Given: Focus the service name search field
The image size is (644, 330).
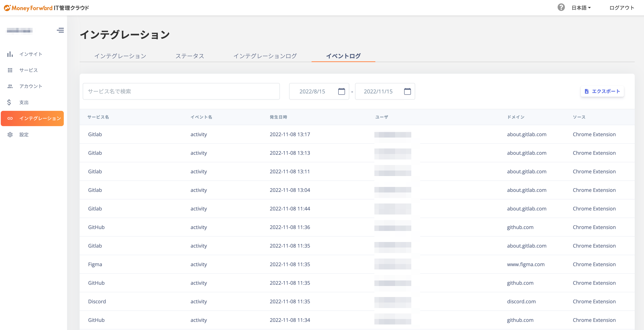Looking at the screenshot, I should 181,91.
